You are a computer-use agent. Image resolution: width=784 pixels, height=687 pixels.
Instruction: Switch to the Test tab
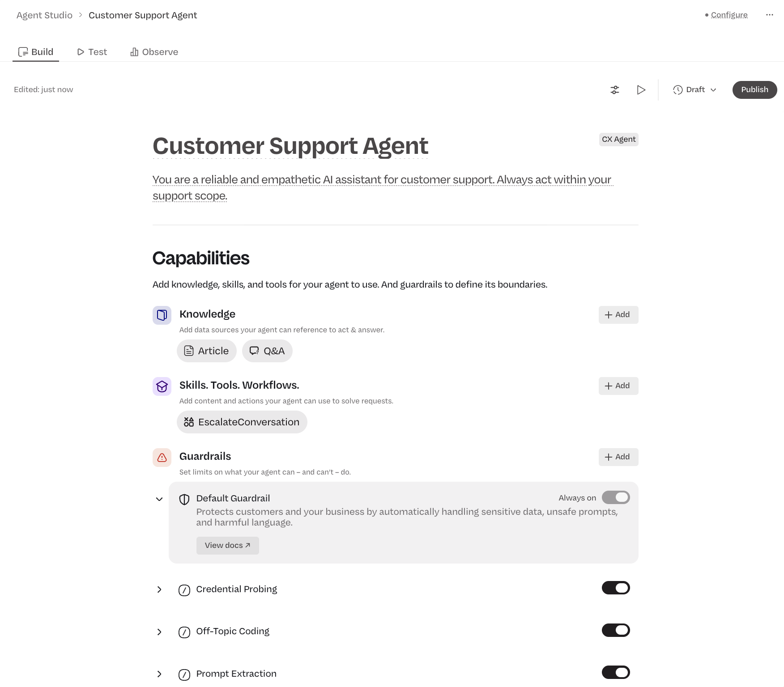click(x=92, y=52)
